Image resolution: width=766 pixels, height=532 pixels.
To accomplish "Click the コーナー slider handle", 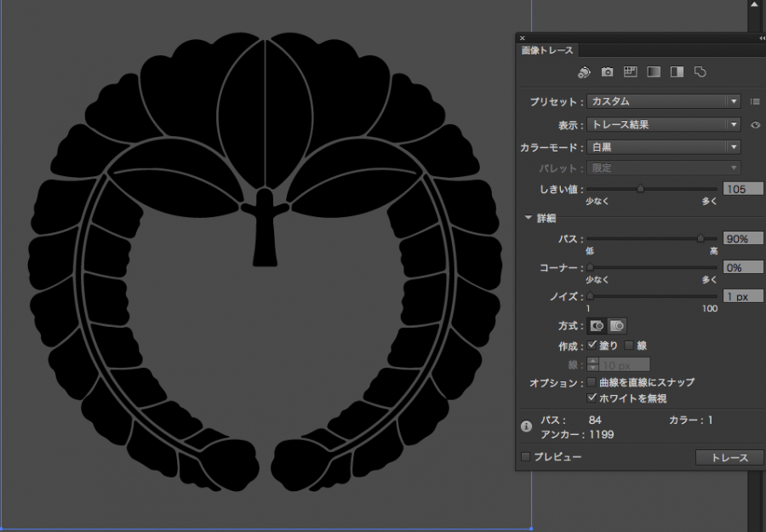I will [x=590, y=267].
